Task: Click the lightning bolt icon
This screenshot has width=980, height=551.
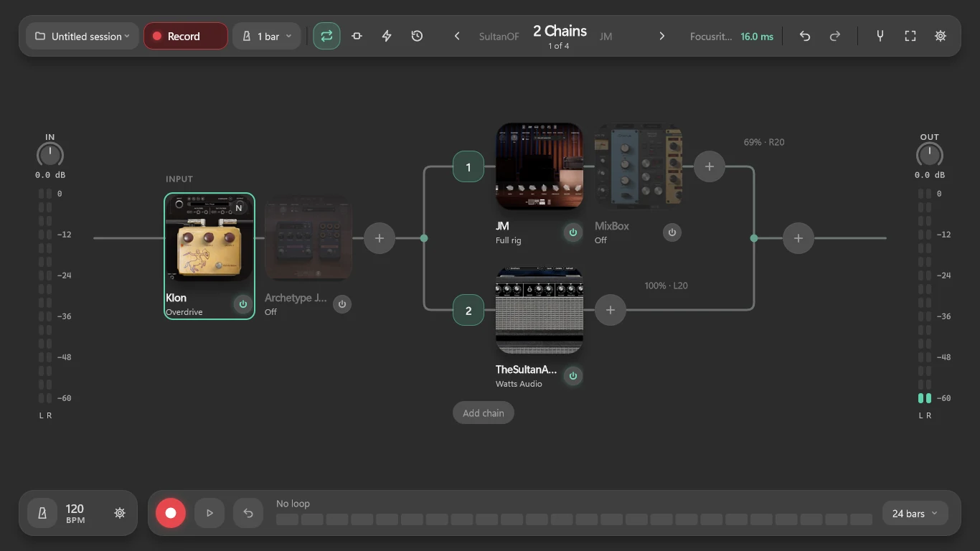Action: point(387,36)
